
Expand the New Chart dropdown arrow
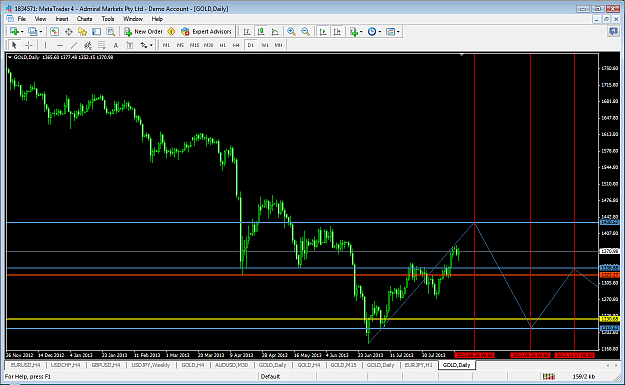pos(22,31)
